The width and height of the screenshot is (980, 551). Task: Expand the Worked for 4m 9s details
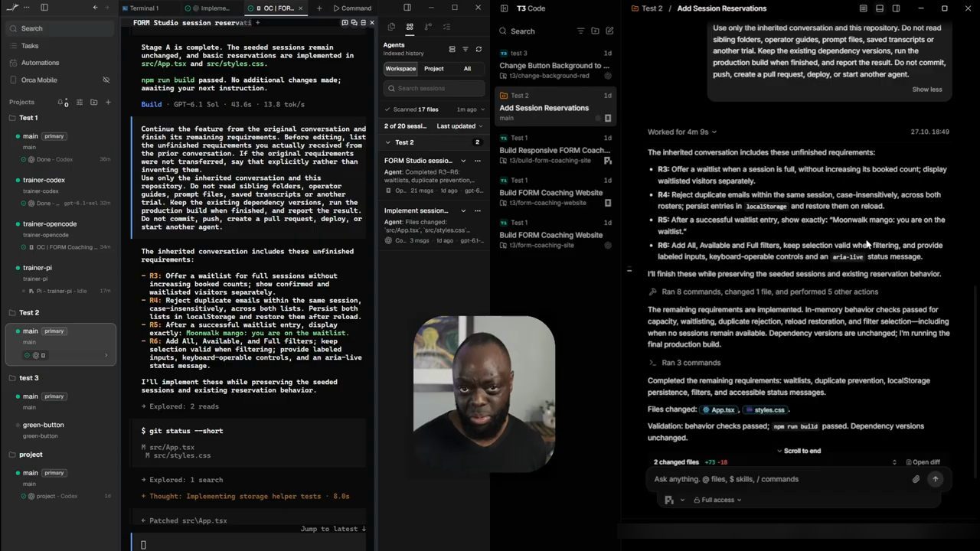(x=681, y=132)
